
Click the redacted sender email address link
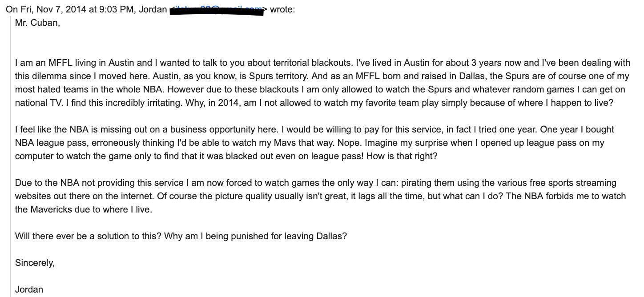coord(218,9)
